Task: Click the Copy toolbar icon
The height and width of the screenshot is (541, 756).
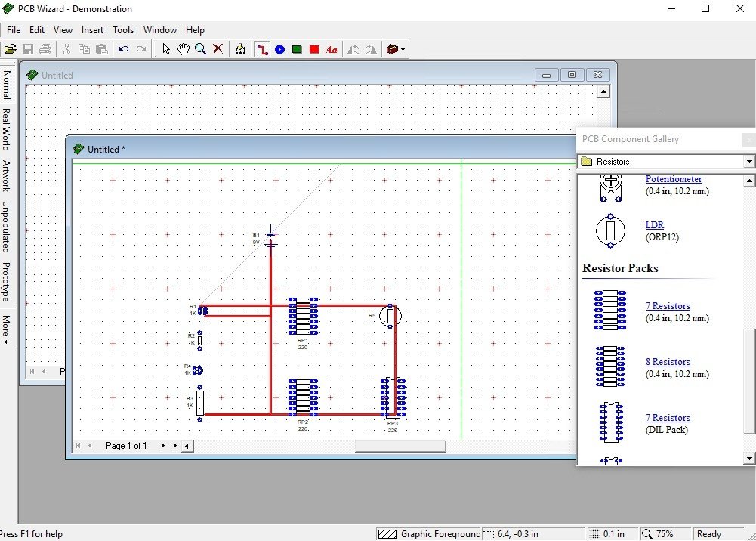Action: click(x=84, y=49)
